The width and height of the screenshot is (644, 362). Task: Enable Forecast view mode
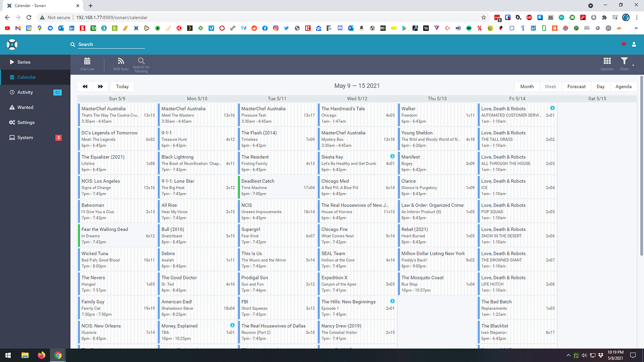pyautogui.click(x=576, y=86)
